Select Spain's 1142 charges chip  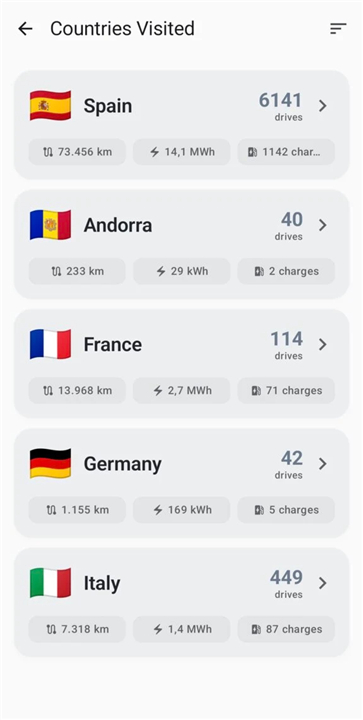coord(286,152)
